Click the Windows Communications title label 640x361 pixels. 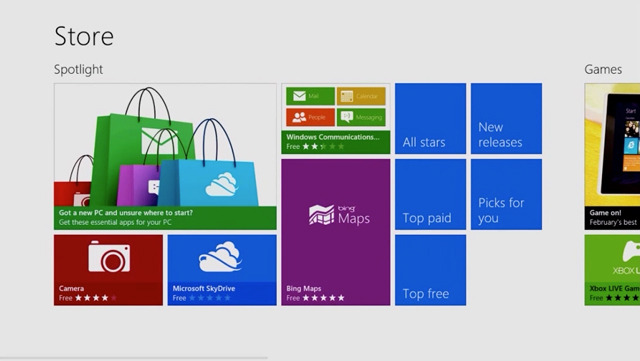333,137
